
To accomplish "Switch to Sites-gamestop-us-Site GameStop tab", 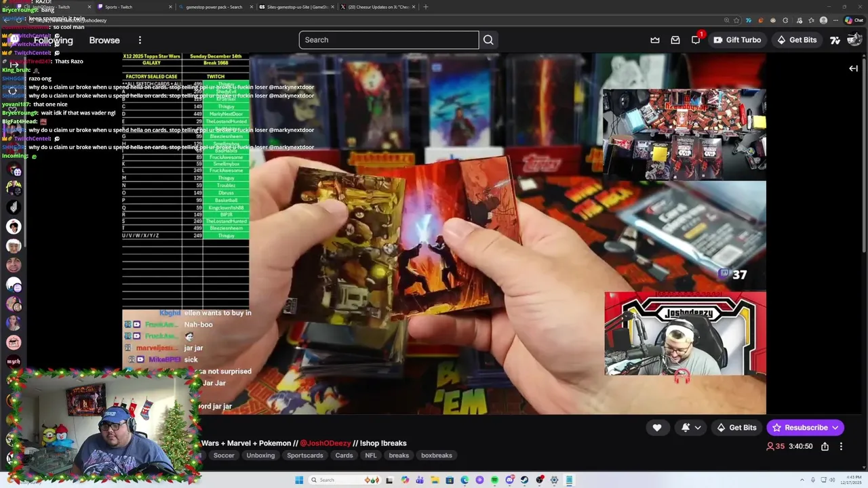I will [296, 7].
